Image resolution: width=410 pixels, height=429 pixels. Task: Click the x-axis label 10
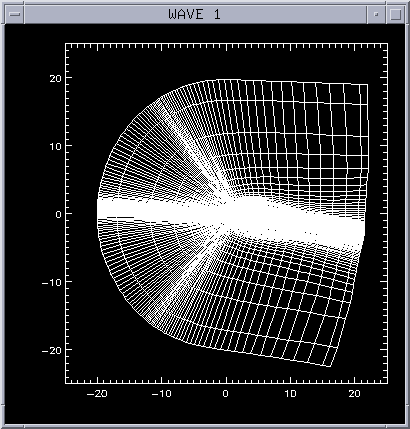click(x=290, y=394)
